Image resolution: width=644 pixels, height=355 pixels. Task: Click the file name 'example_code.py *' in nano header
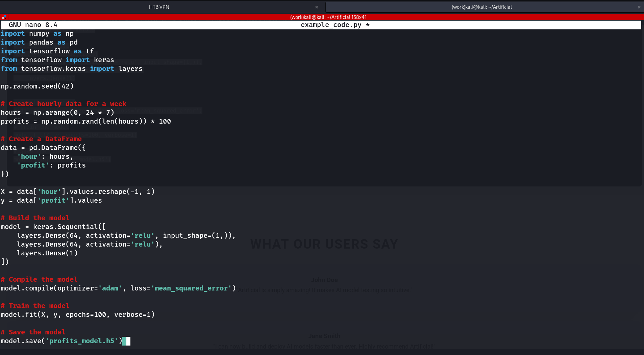335,25
